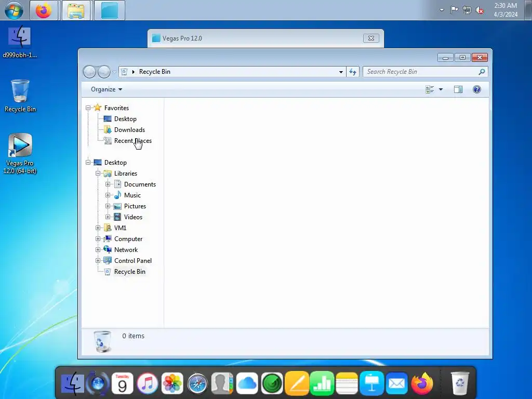Image resolution: width=532 pixels, height=399 pixels.
Task: Maximize the Recycle Bin window
Action: click(x=462, y=57)
